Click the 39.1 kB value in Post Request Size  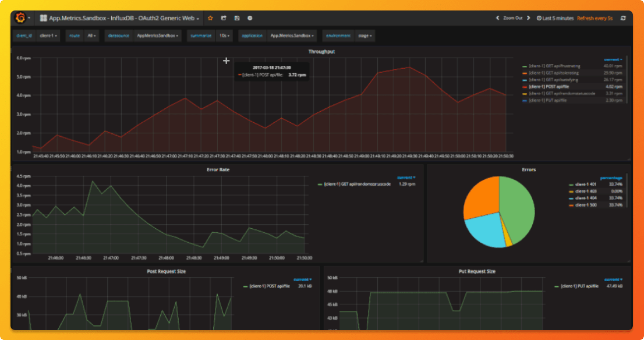305,286
